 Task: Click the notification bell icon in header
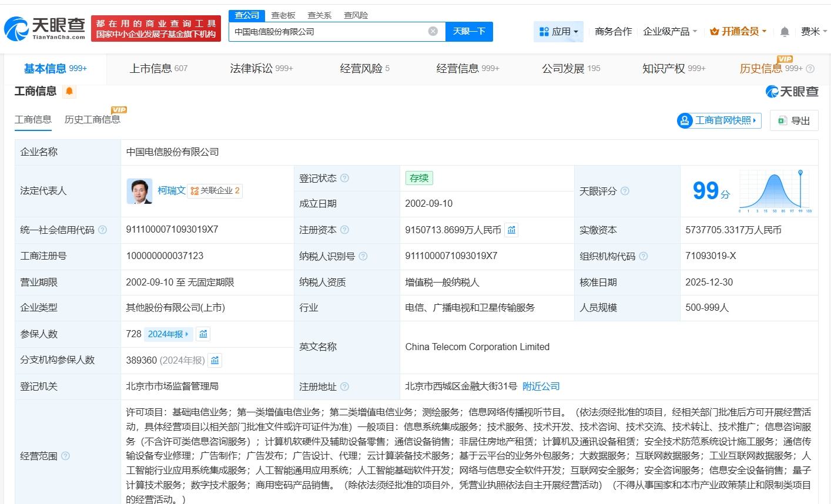(785, 32)
